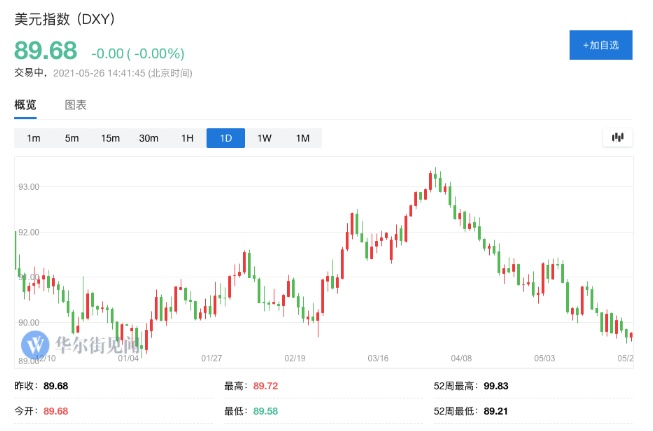Switch to the 图表 tab
This screenshot has width=653, height=431.
point(76,105)
